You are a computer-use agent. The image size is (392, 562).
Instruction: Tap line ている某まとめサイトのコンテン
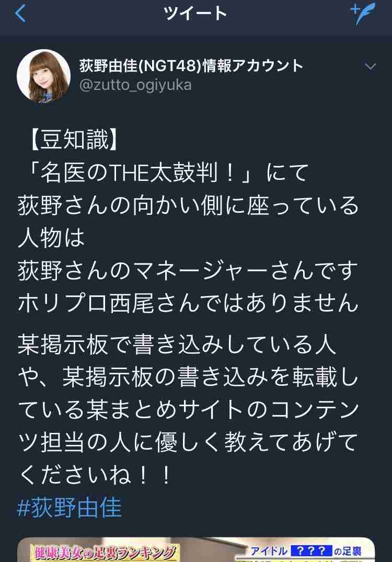[x=189, y=410]
